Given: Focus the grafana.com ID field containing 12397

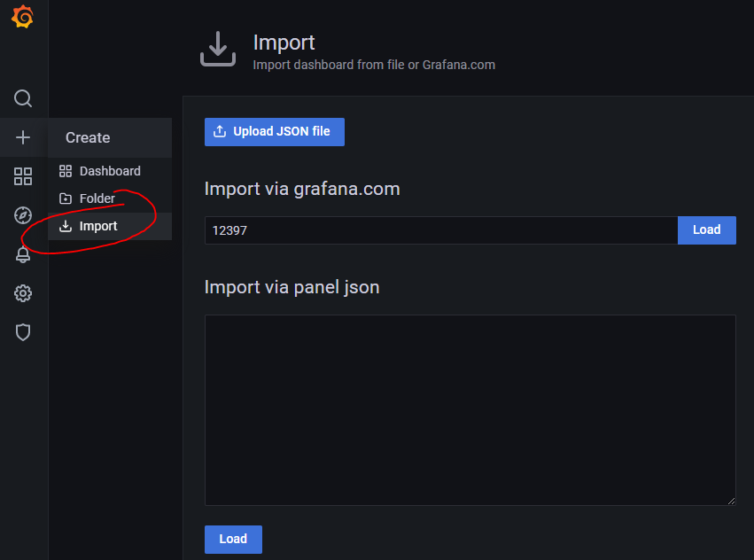Looking at the screenshot, I should click(x=441, y=230).
